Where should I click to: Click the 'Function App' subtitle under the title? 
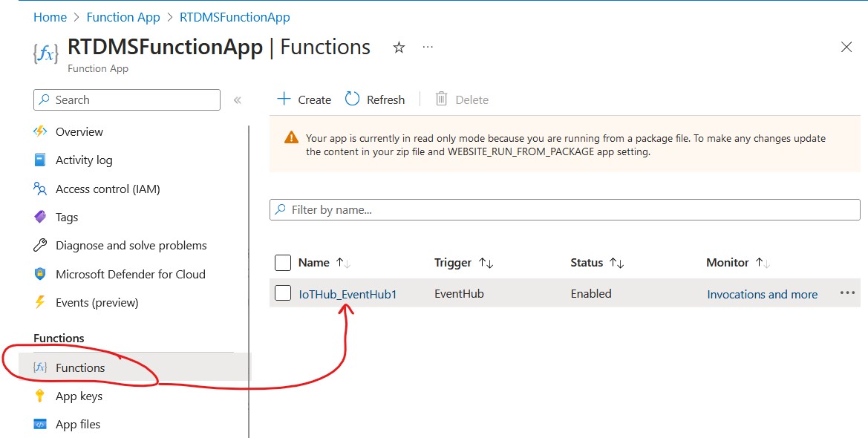98,68
